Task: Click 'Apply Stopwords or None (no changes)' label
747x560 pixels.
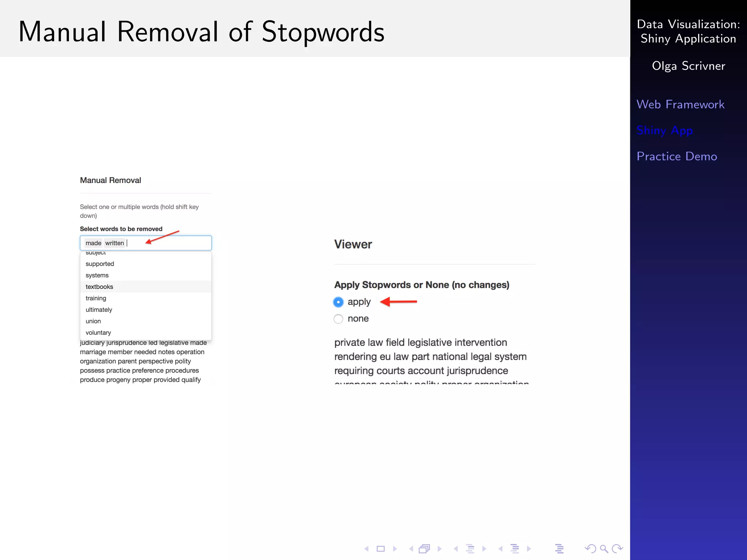Action: coord(422,285)
